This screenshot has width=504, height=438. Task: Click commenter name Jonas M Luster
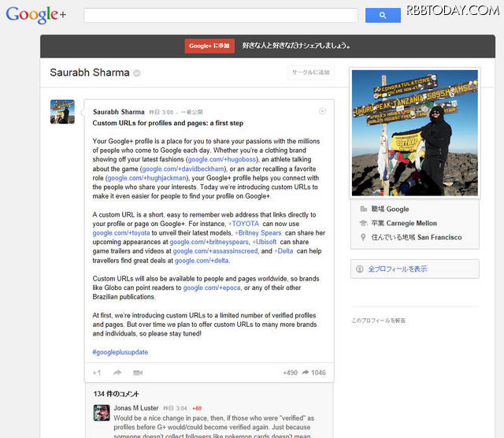pyautogui.click(x=136, y=408)
